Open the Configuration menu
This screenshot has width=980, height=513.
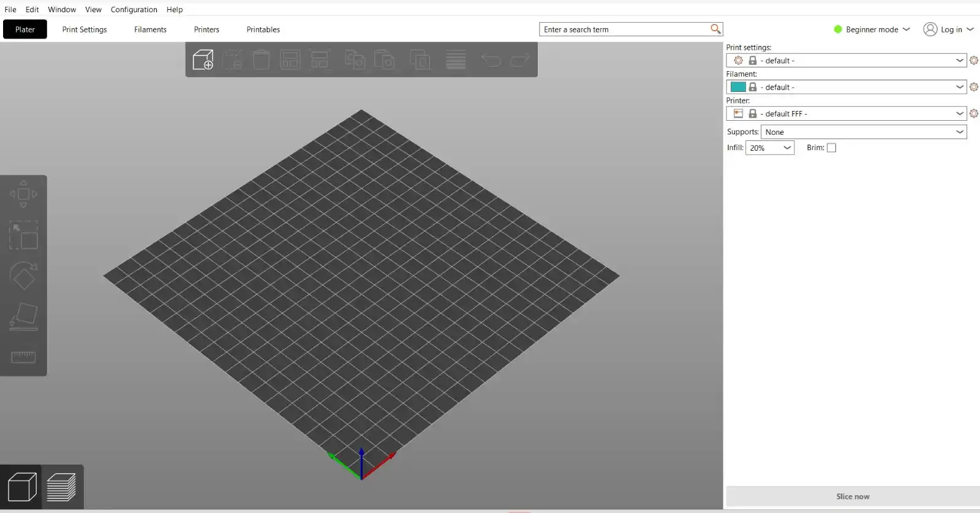134,9
